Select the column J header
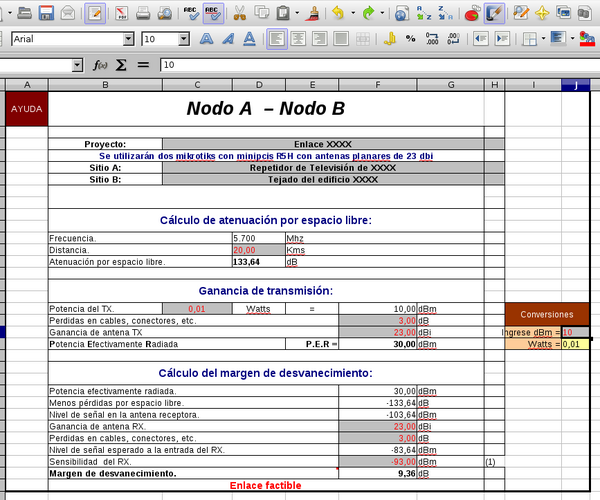Viewport: 600px width, 500px height. pos(575,85)
